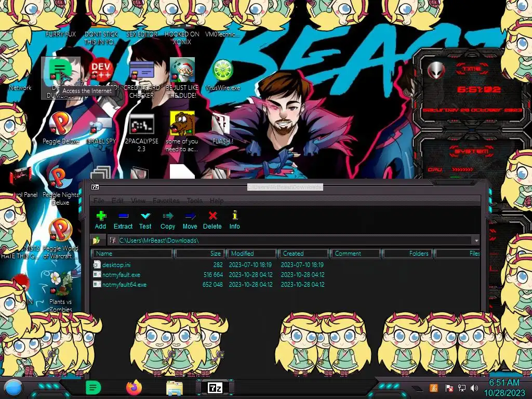Click the Copy toolbar icon
The height and width of the screenshot is (399, 532).
tap(168, 220)
